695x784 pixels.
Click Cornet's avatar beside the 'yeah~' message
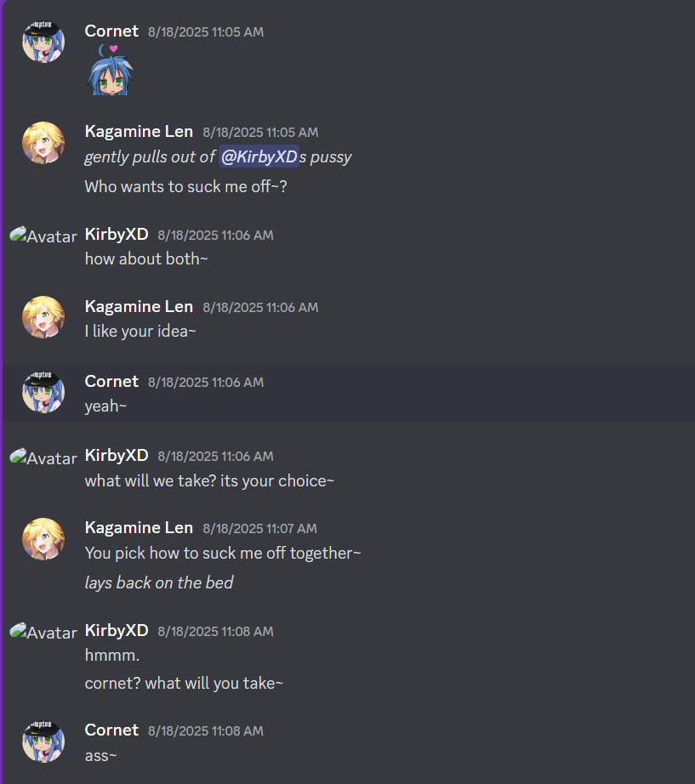pyautogui.click(x=43, y=392)
